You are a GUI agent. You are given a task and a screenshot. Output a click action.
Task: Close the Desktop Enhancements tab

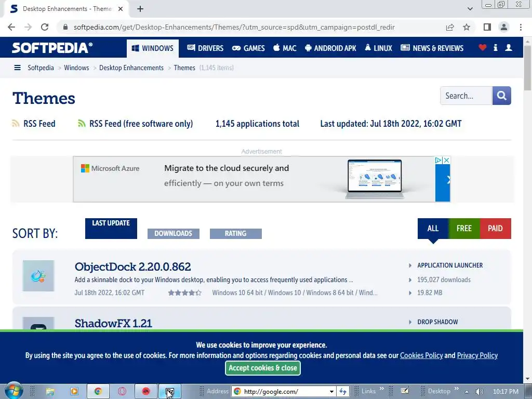click(x=121, y=9)
